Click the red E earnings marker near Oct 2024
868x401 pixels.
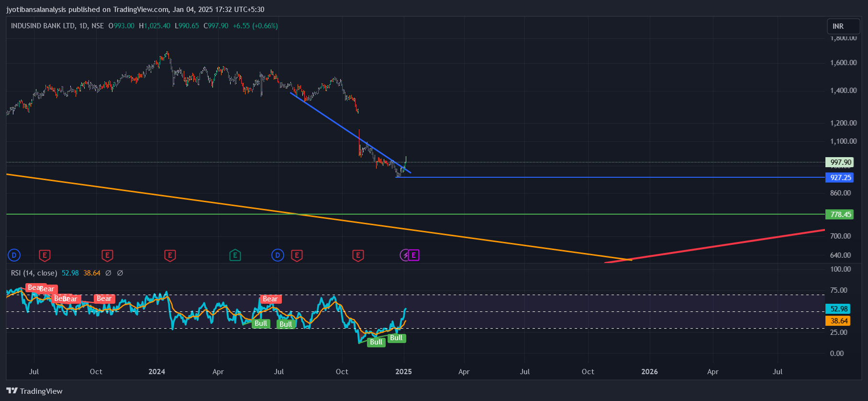(358, 255)
